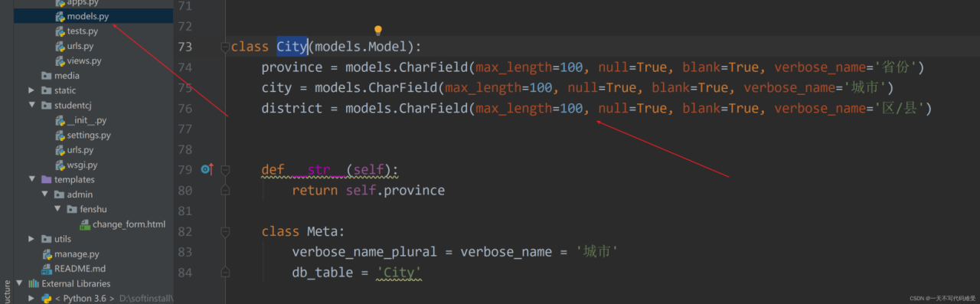Open the Structure tool window tab

coord(7,292)
